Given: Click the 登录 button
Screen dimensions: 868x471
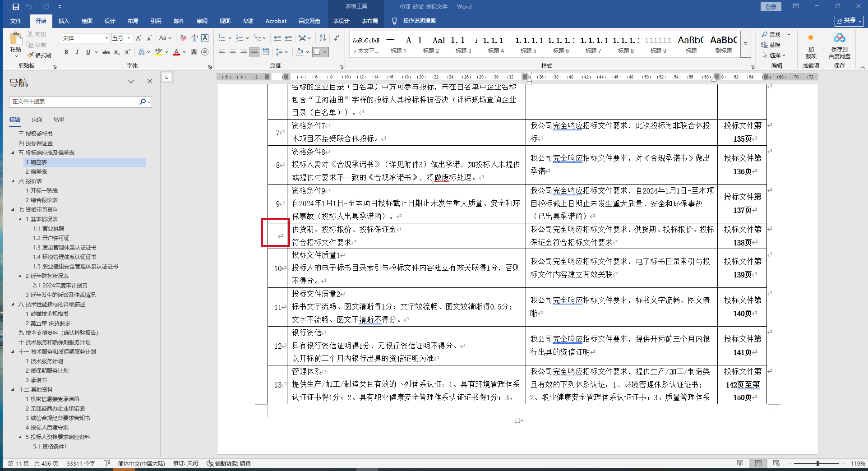Looking at the screenshot, I should pos(771,7).
